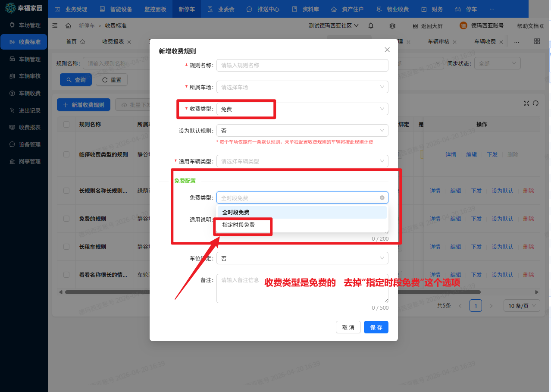Screen dimensions: 551x392
Task: Open the 适用车辆类型 dropdown
Action: (x=302, y=161)
